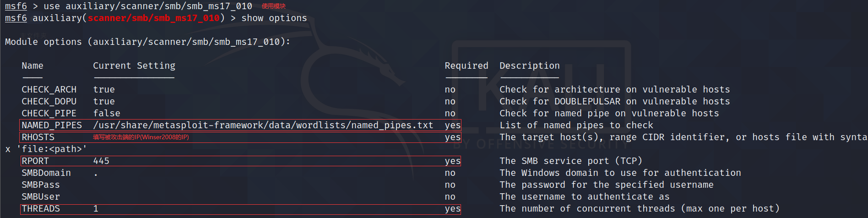Click the named_pipes.txt wordlist path
This screenshot has width=868, height=218.
pos(263,125)
